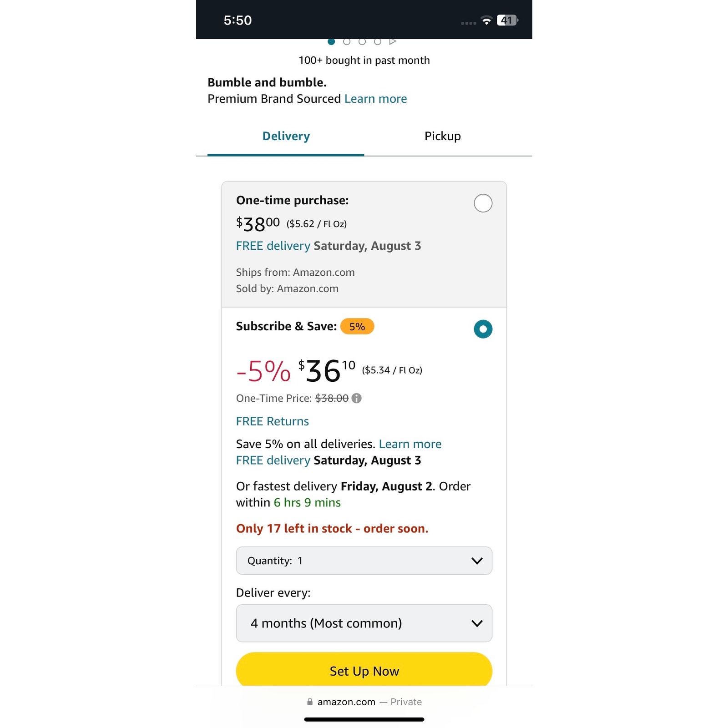The width and height of the screenshot is (728, 728).
Task: Switch to the Delivery tab
Action: point(286,136)
